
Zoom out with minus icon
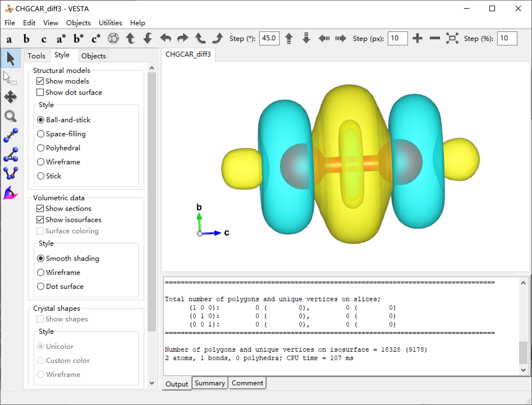click(435, 38)
